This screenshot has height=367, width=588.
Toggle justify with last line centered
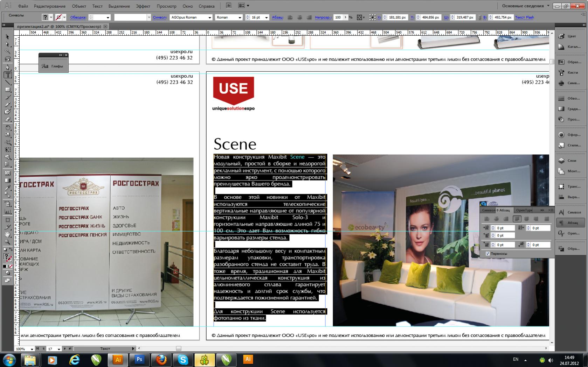526,219
